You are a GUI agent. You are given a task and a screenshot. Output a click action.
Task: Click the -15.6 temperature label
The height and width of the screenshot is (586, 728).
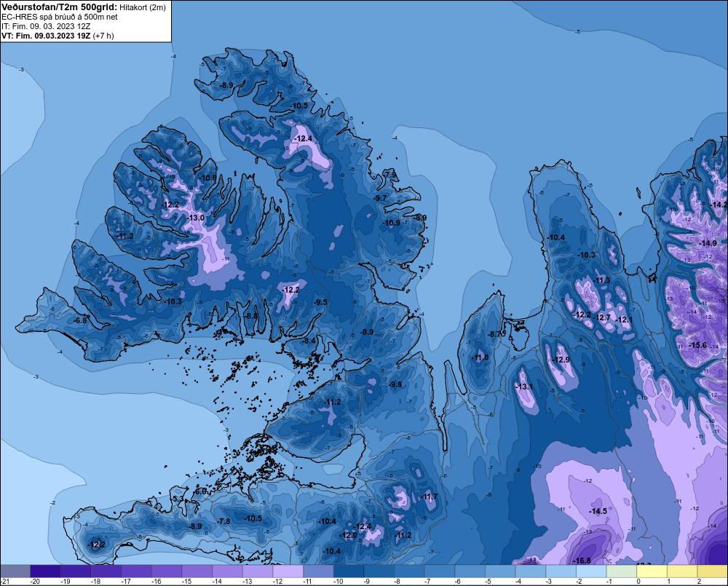tap(698, 345)
